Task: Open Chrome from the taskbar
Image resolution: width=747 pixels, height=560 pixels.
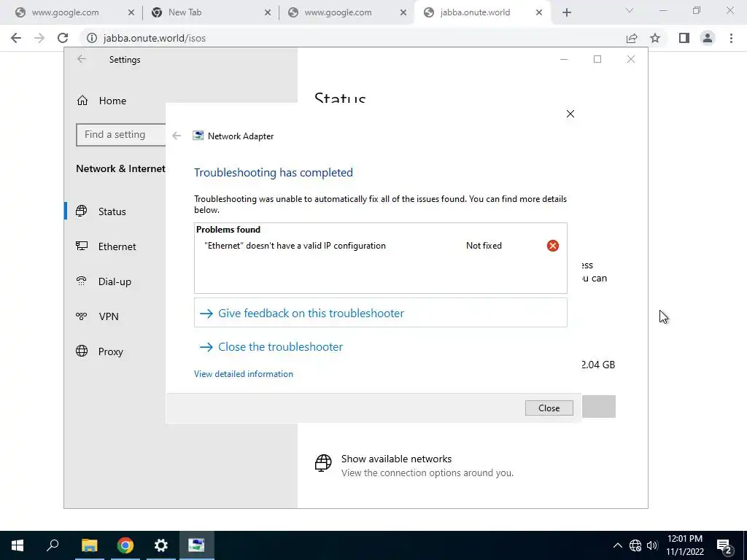Action: tap(125, 545)
